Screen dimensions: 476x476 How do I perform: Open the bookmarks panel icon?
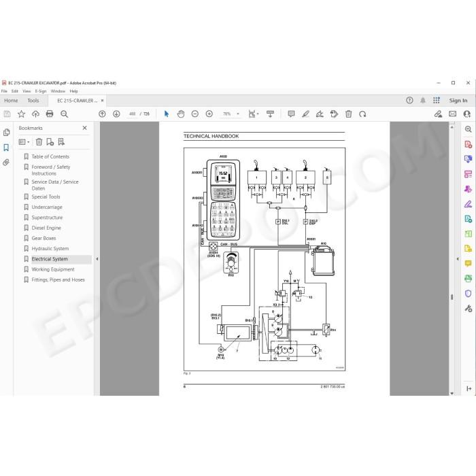(6, 148)
